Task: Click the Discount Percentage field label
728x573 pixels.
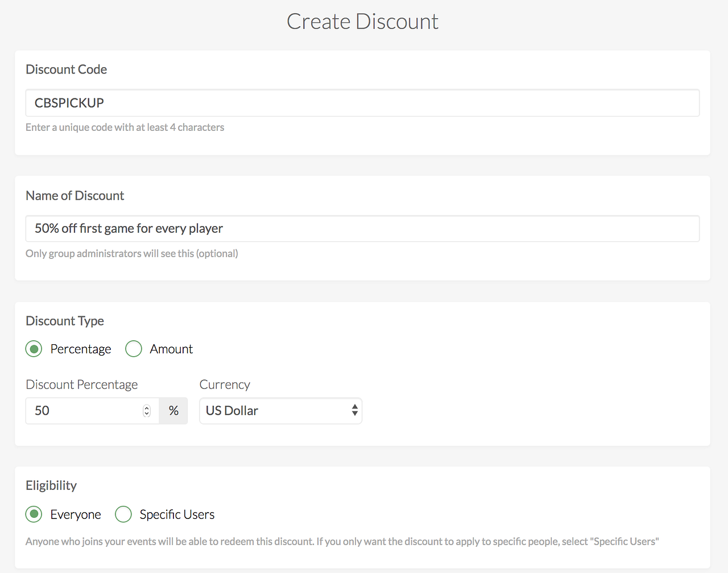Action: (x=81, y=385)
